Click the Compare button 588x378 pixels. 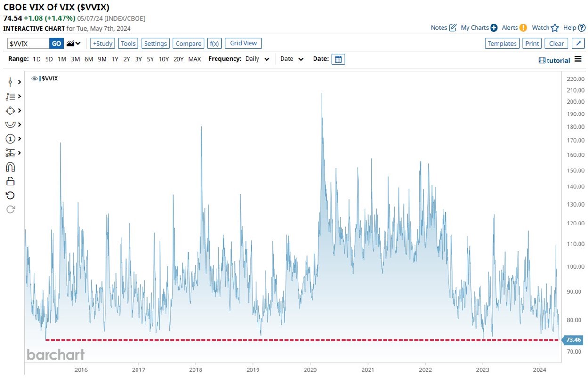188,43
